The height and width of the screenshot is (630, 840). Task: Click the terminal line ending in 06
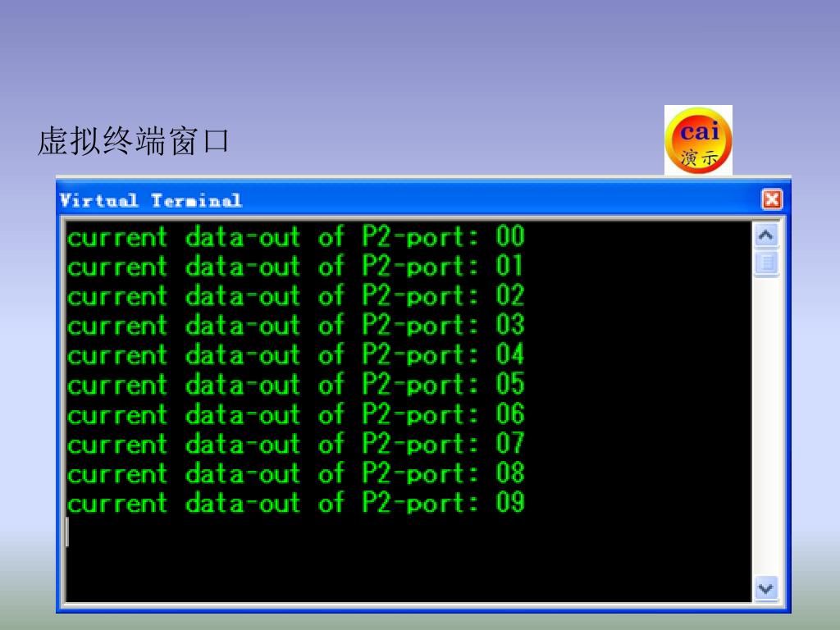[x=295, y=414]
